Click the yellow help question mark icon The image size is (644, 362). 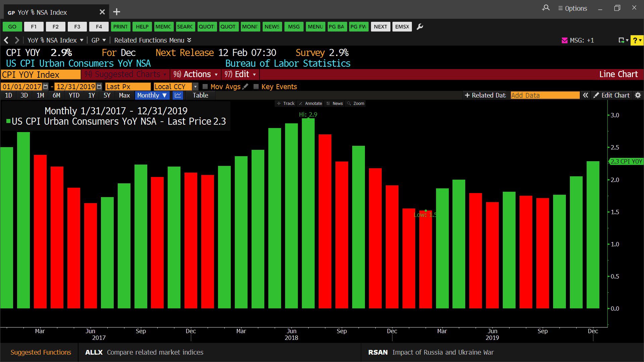(635, 41)
